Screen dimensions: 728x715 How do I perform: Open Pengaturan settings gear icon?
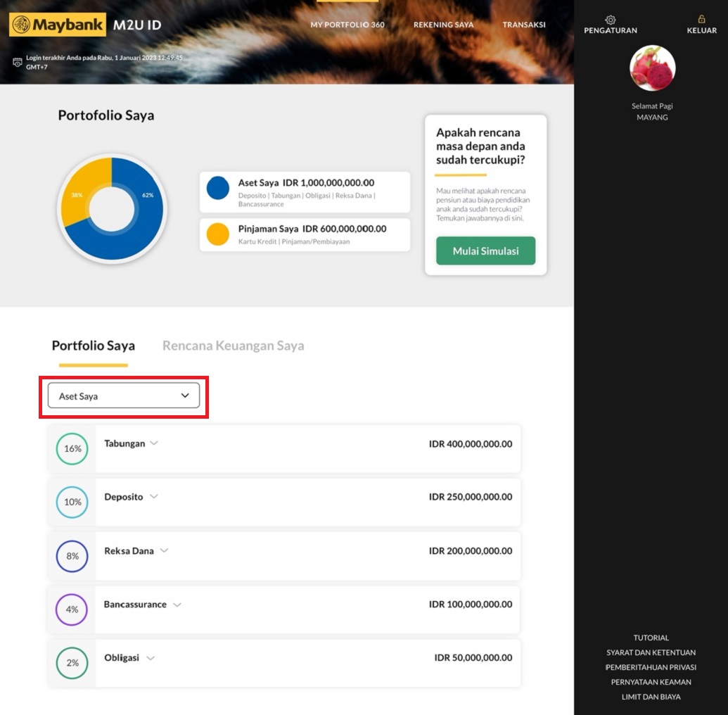pos(610,20)
